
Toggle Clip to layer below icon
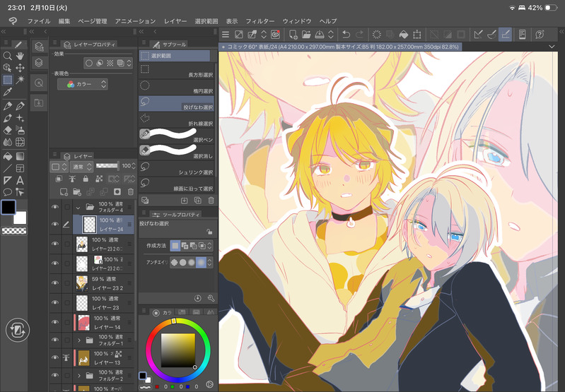[x=59, y=179]
